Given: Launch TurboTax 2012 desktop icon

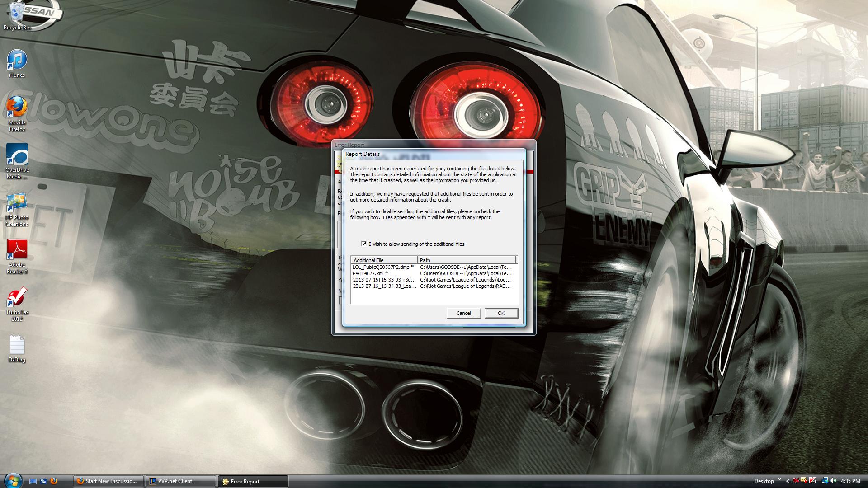Looking at the screenshot, I should [17, 303].
